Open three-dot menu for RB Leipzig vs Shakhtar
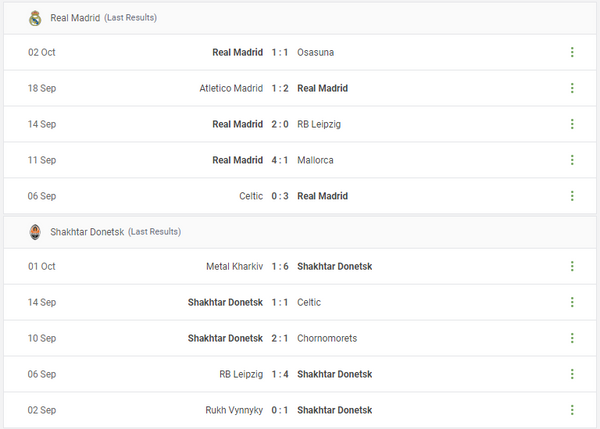This screenshot has width=600, height=429. pos(572,374)
